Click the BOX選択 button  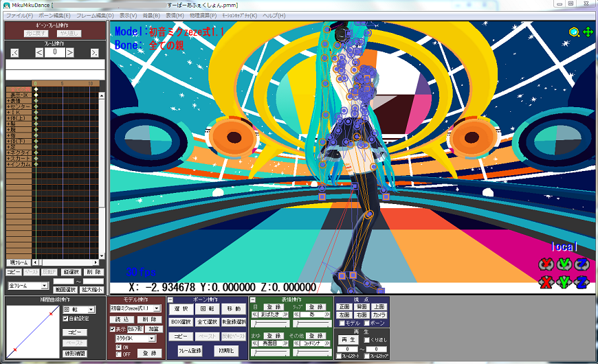[181, 322]
